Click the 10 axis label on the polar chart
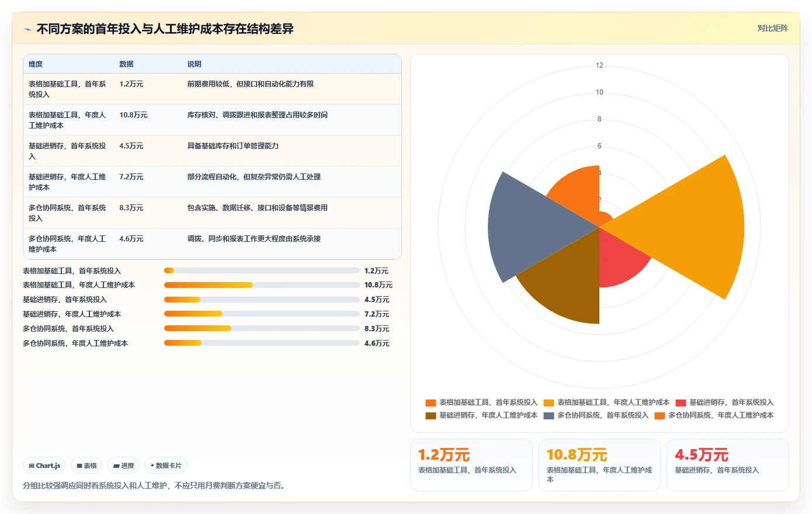This screenshot has width=812, height=514. [599, 92]
